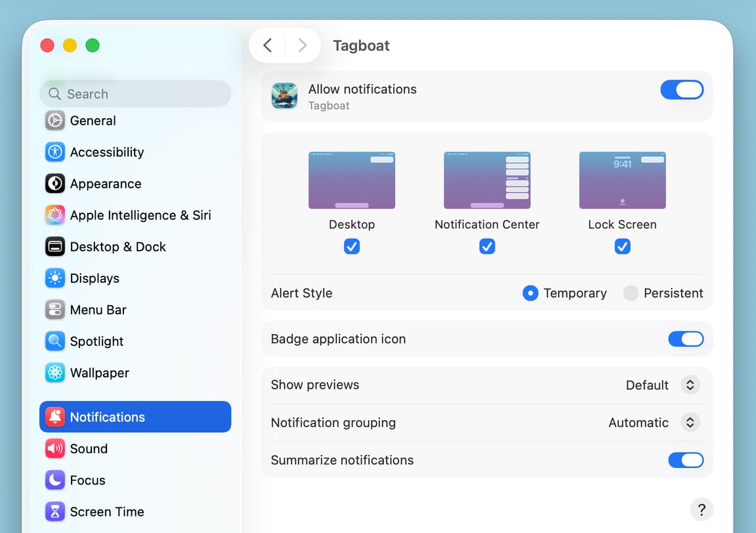Click the Tagboat app icon

click(x=284, y=96)
